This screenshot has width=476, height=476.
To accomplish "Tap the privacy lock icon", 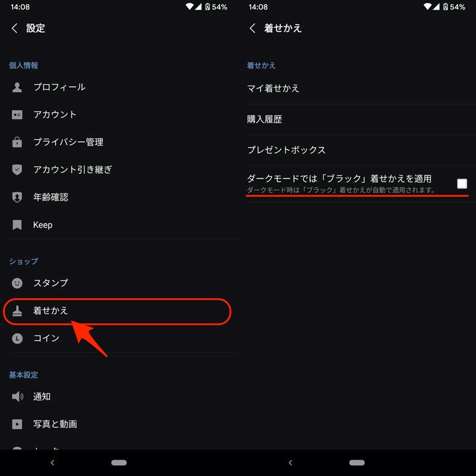I will [x=17, y=142].
